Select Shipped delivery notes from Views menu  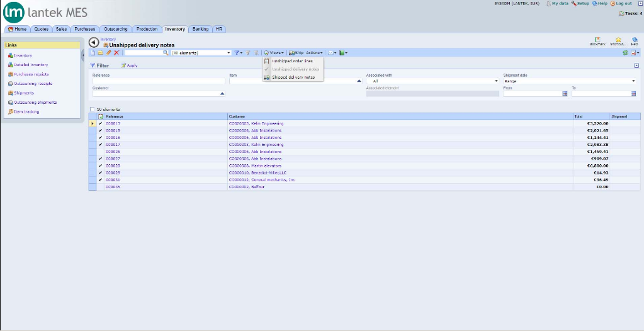(293, 77)
